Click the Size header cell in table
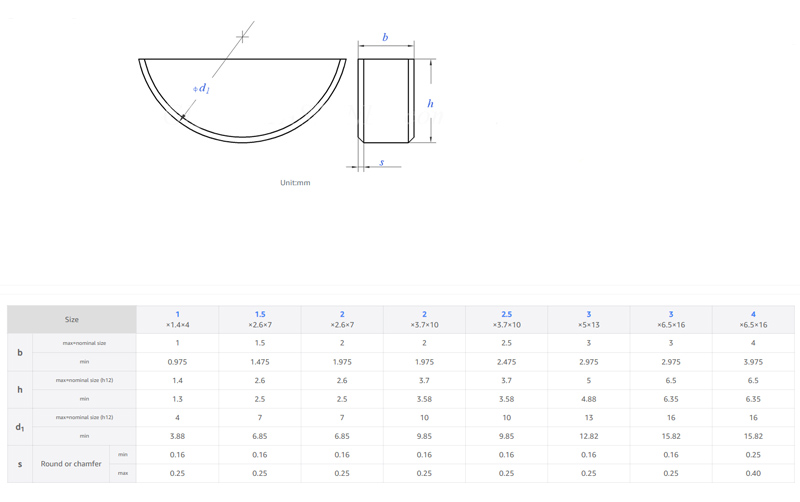Viewport: 800px width, 502px height. [72, 319]
